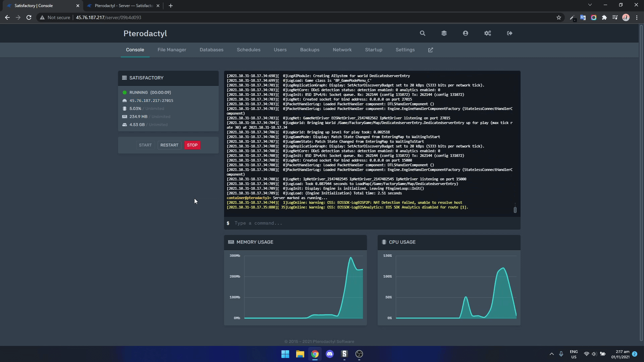This screenshot has height=362, width=644.
Task: Click the browser address bar URL
Action: (x=108, y=17)
